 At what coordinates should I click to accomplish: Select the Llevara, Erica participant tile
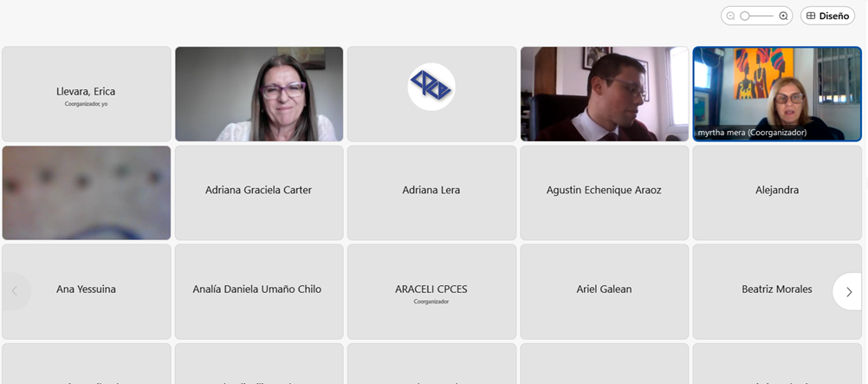87,94
